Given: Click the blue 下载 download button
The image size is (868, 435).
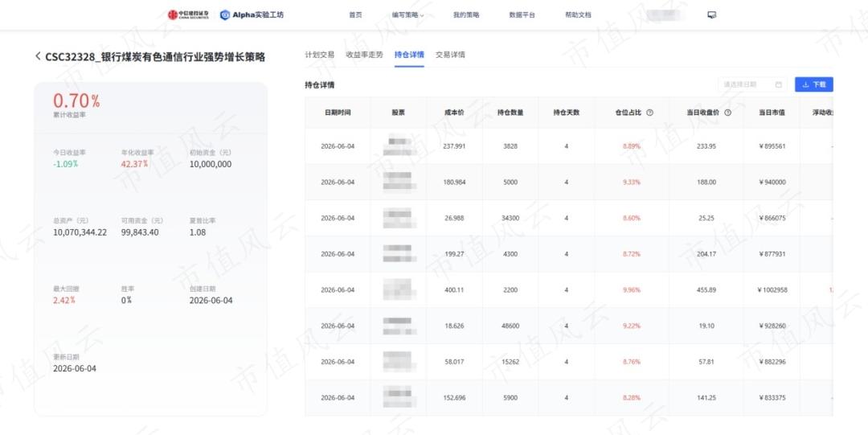Looking at the screenshot, I should [813, 84].
